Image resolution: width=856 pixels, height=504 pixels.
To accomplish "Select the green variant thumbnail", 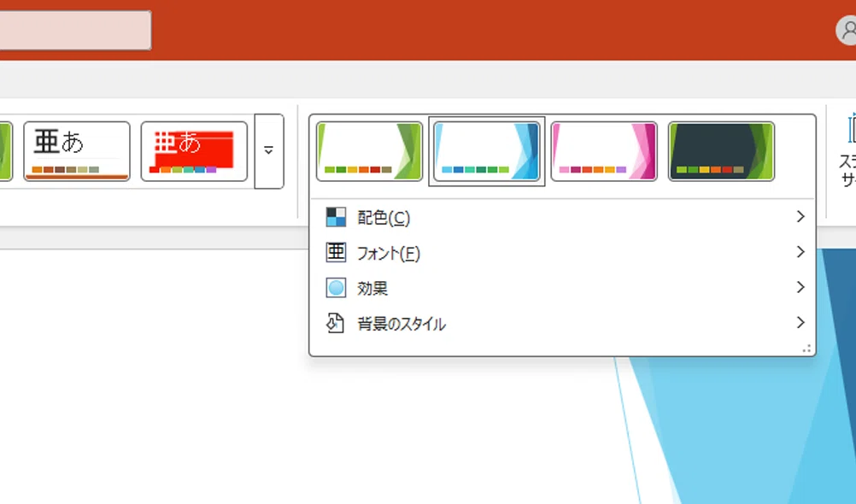I will [x=369, y=151].
